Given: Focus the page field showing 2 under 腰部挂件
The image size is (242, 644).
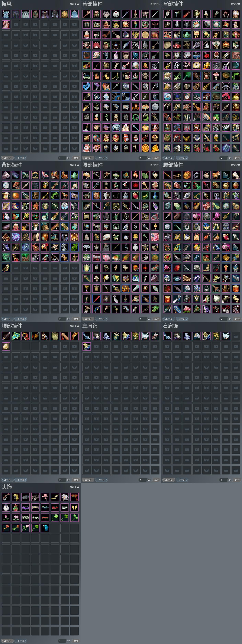Looking at the screenshot, I should coord(223,319).
